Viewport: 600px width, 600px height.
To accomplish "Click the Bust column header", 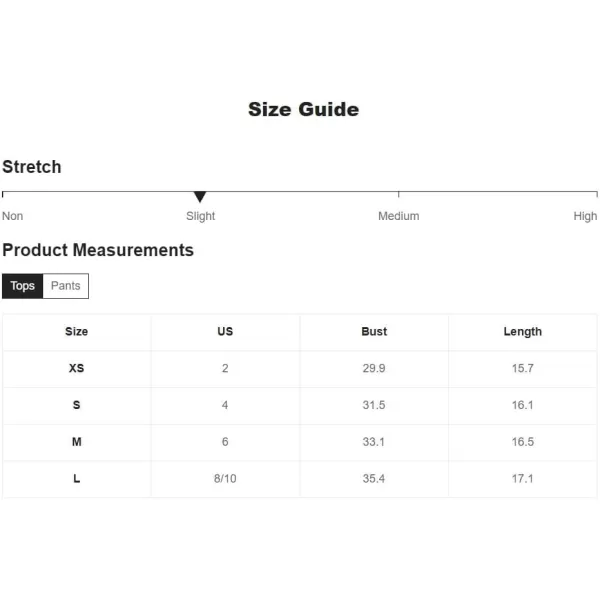I will click(374, 331).
